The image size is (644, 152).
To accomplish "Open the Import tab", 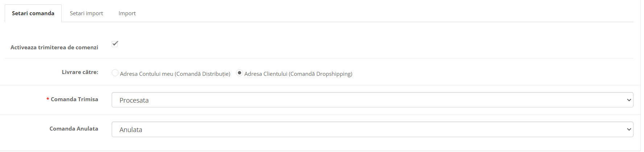I will tap(127, 13).
